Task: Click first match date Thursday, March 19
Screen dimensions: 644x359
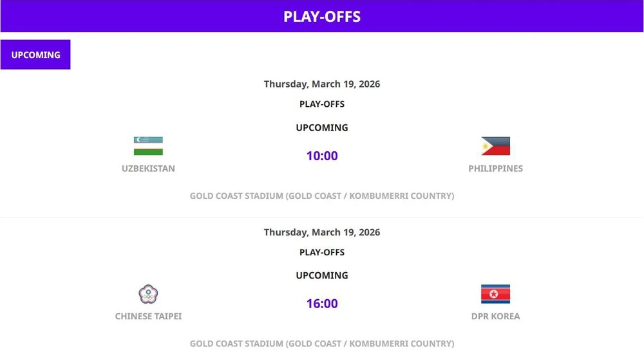Action: pos(322,84)
